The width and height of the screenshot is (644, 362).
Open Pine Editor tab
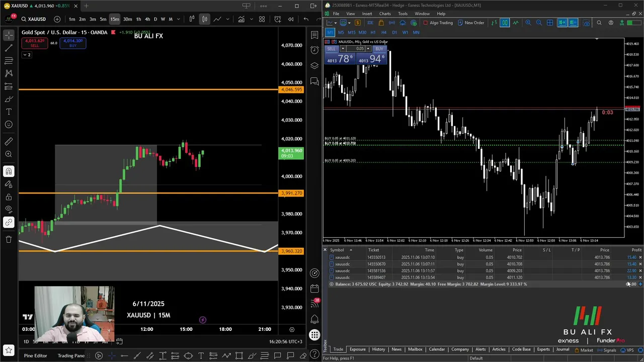tap(35, 355)
